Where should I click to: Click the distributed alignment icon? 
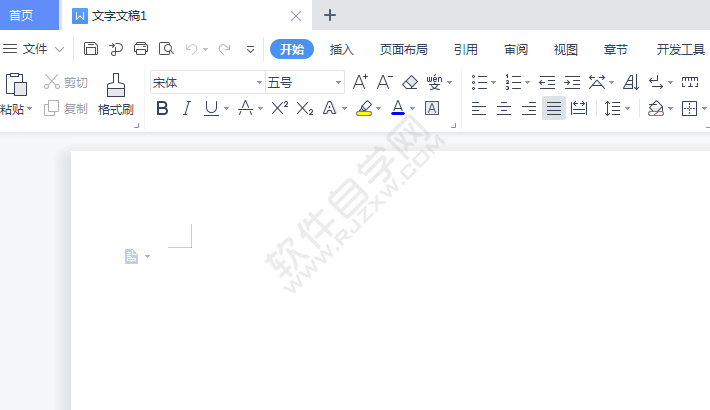(x=579, y=108)
